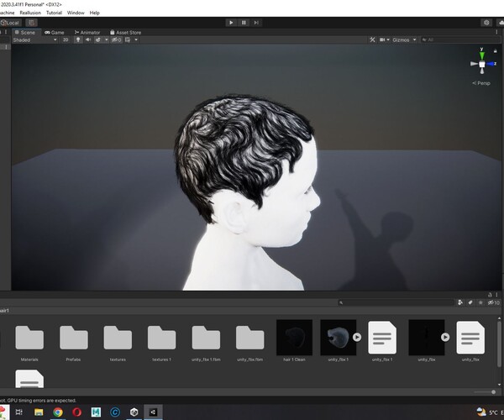Click the orientation gizmo center cube
504x420 pixels.
point(482,65)
